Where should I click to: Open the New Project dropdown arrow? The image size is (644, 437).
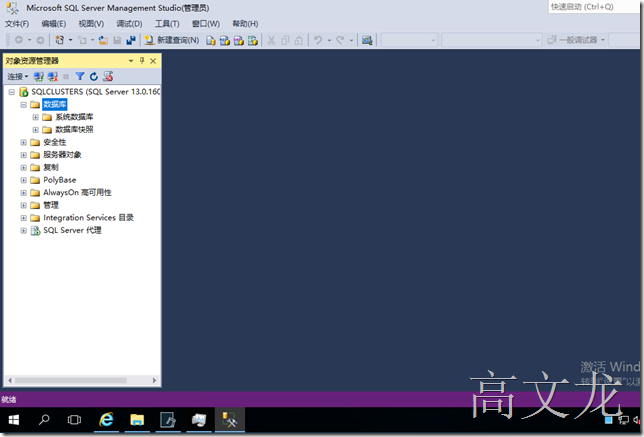click(70, 40)
